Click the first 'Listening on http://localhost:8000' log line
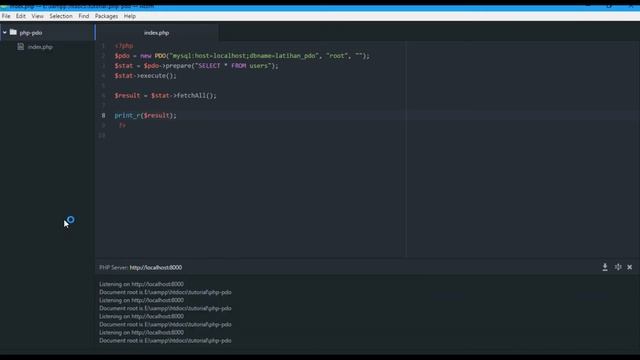Viewport: 640px width, 360px height. pyautogui.click(x=142, y=284)
